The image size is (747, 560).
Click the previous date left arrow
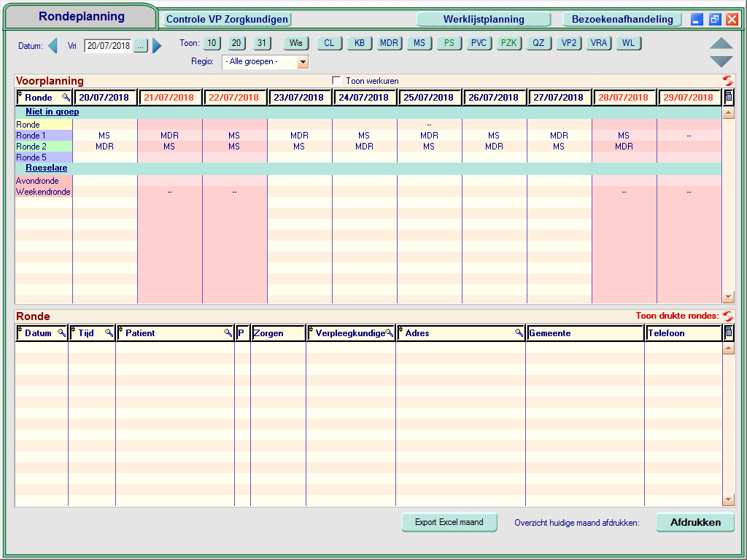(x=53, y=46)
